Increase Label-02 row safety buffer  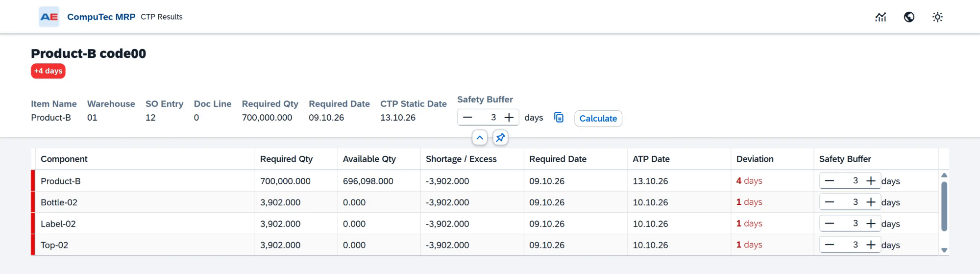(871, 224)
